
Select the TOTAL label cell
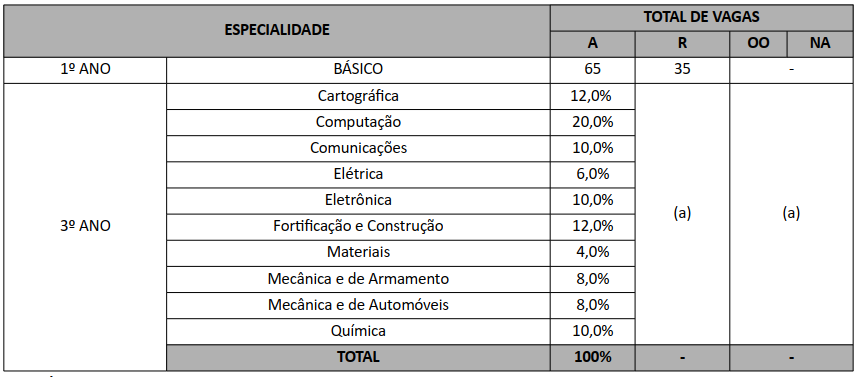pos(358,357)
